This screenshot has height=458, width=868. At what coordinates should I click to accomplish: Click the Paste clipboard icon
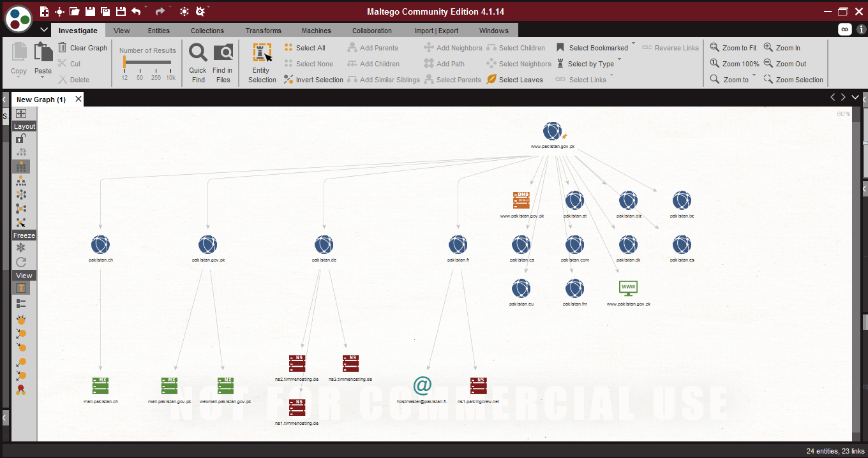tap(43, 53)
